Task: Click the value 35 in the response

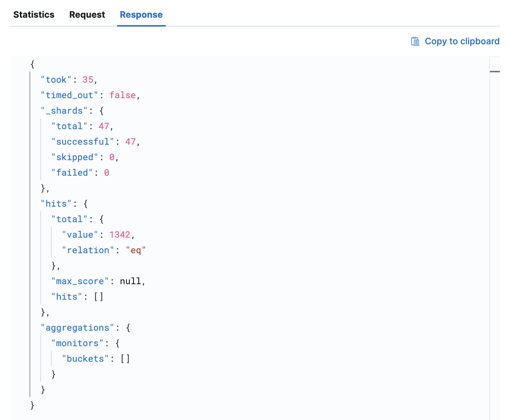Action: pos(88,80)
